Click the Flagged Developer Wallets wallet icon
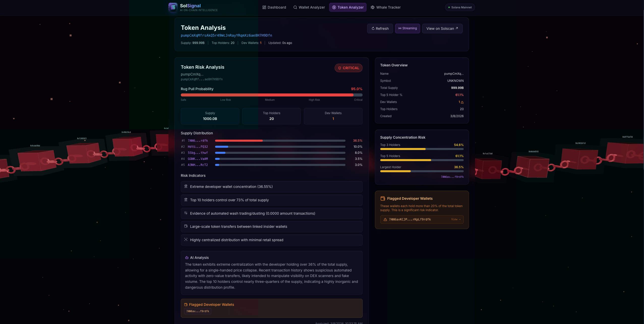Screen dimensions: 644x324 click(383, 198)
